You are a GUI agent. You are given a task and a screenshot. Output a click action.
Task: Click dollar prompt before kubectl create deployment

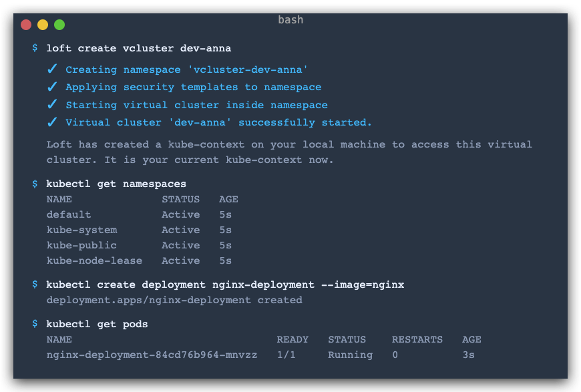(x=35, y=284)
